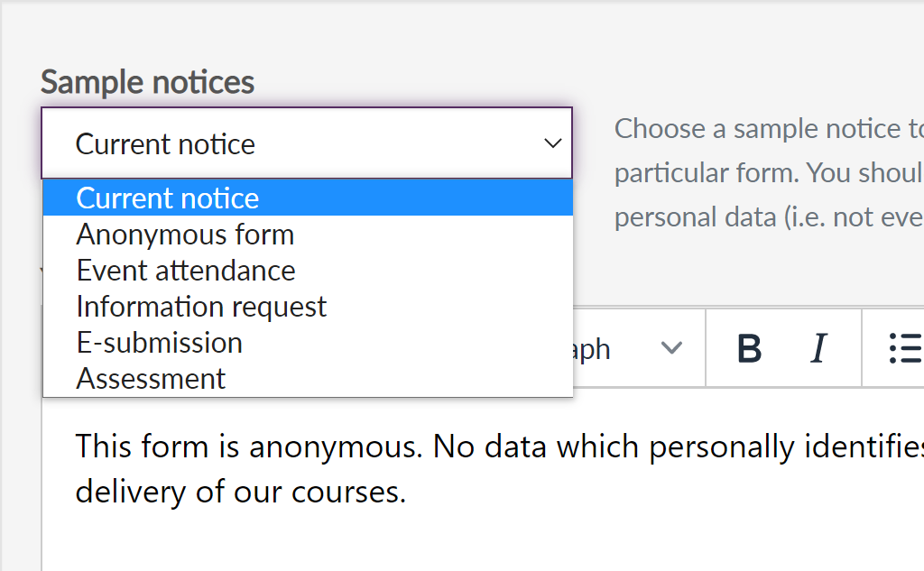
Task: Click the Sample notices dropdown chevron
Action: 553,144
